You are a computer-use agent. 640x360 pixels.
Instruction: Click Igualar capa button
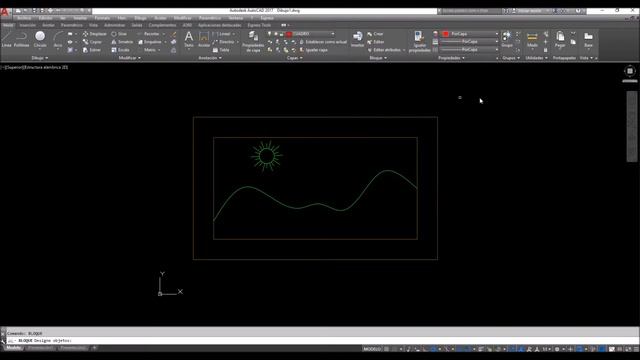[313, 50]
